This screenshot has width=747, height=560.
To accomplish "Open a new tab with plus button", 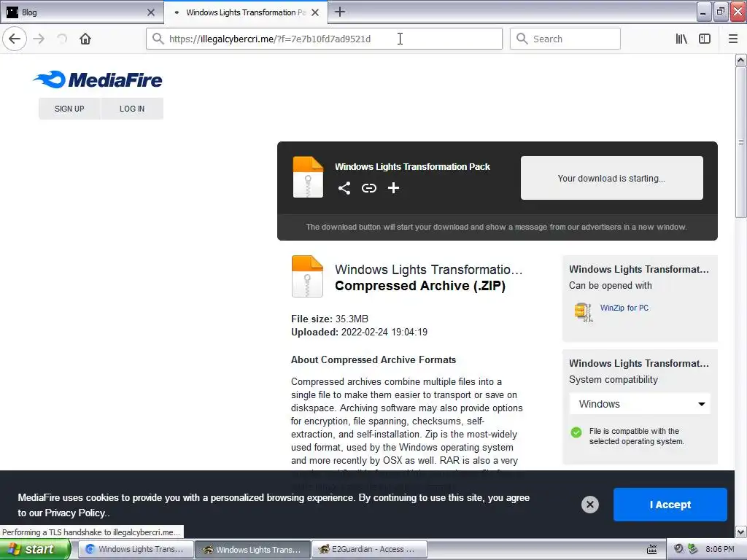I will (340, 12).
